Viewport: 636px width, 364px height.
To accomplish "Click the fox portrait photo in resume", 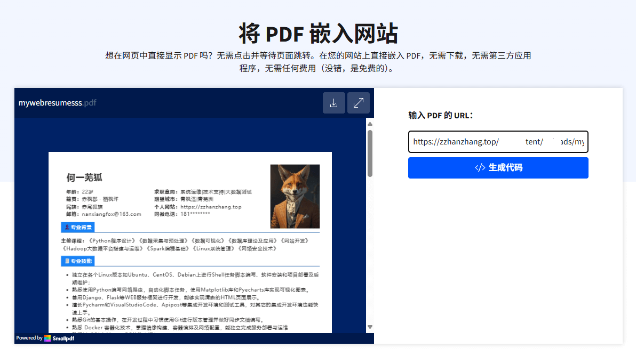I will point(295,196).
